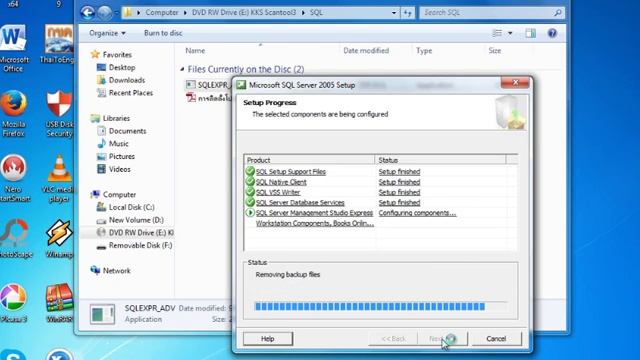Open the Organize menu
Image resolution: width=640 pixels, height=360 pixels.
[x=107, y=33]
